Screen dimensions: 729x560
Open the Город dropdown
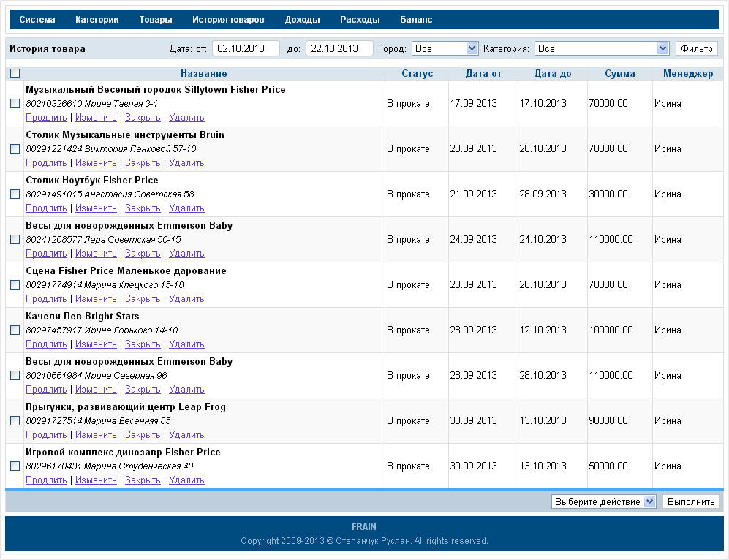(x=445, y=49)
